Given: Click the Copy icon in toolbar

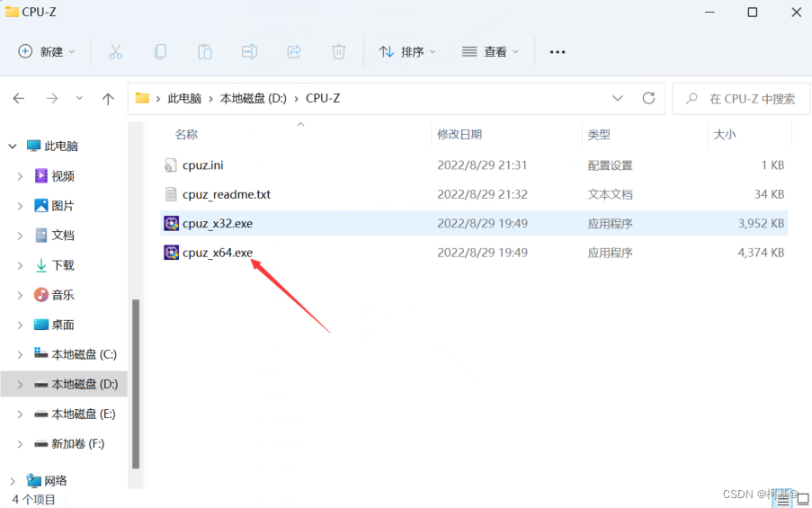Looking at the screenshot, I should 160,52.
